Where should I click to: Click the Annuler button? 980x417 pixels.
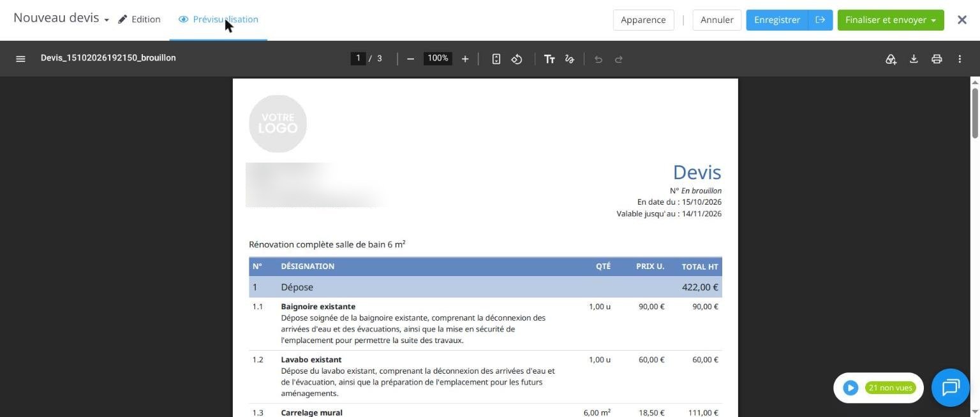click(x=717, y=20)
